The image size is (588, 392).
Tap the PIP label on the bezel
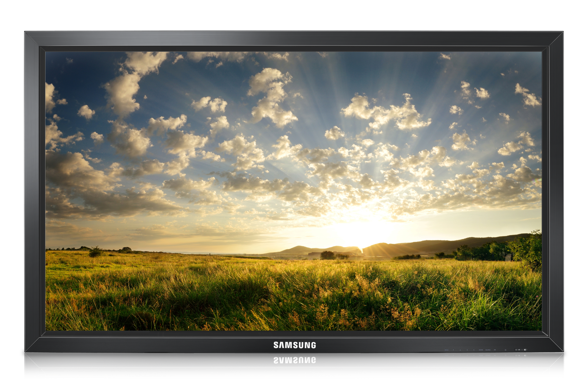[x=495, y=350]
